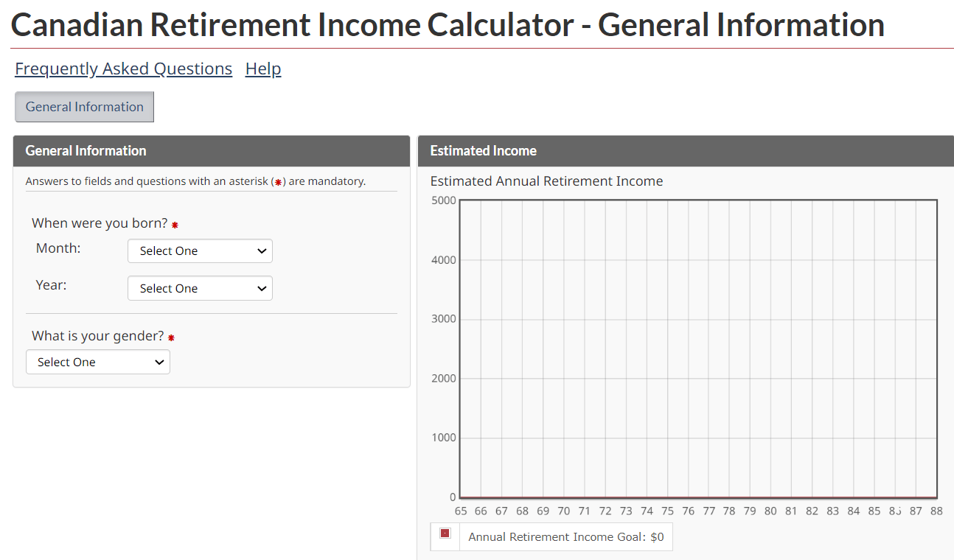The image size is (954, 560).
Task: Open the Frequently Asked Questions link
Action: [x=123, y=69]
